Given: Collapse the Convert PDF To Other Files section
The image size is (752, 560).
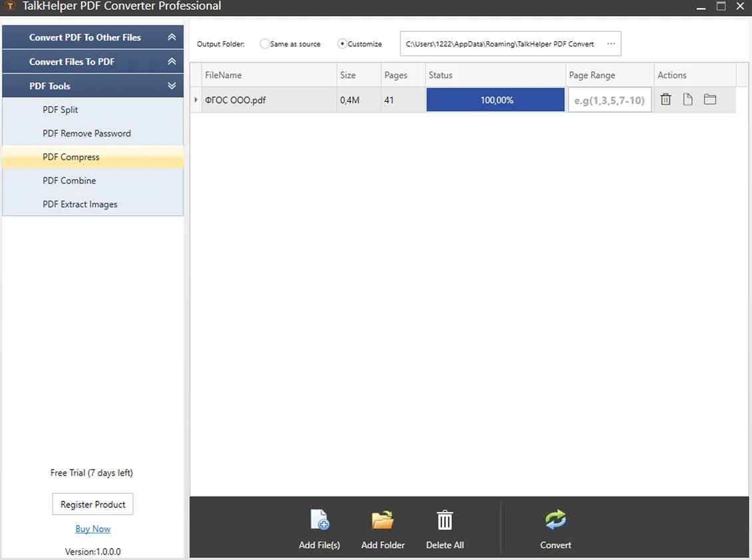Looking at the screenshot, I should tap(172, 37).
